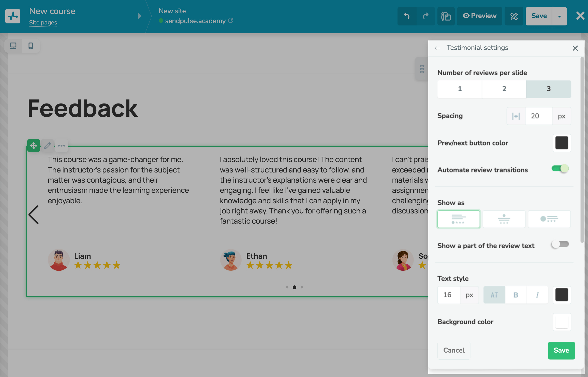Choose centered avatar Show as layout
This screenshot has width=588, height=377.
point(504,219)
